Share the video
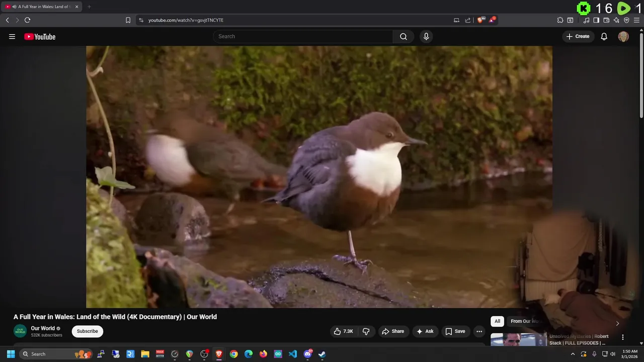 click(393, 331)
